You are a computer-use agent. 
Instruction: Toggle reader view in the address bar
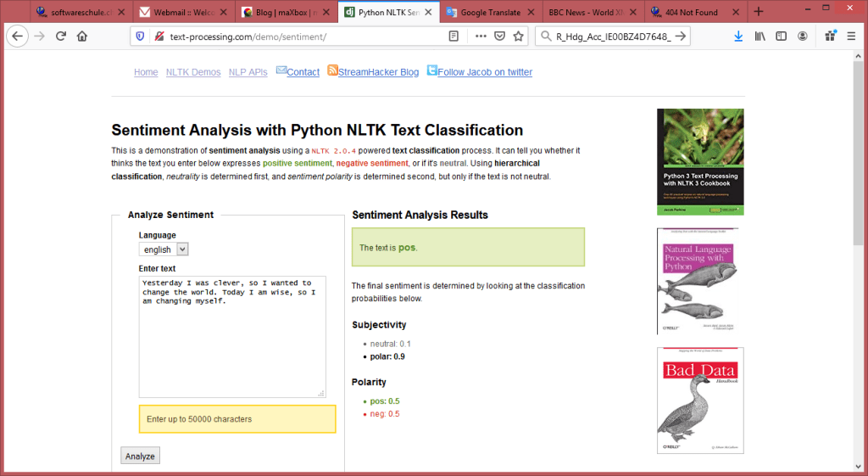pos(454,36)
